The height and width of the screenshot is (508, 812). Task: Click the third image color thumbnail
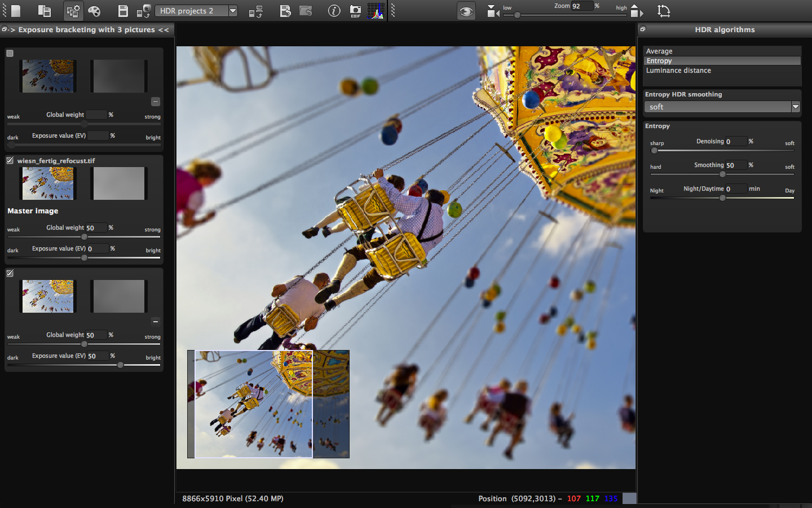point(48,296)
